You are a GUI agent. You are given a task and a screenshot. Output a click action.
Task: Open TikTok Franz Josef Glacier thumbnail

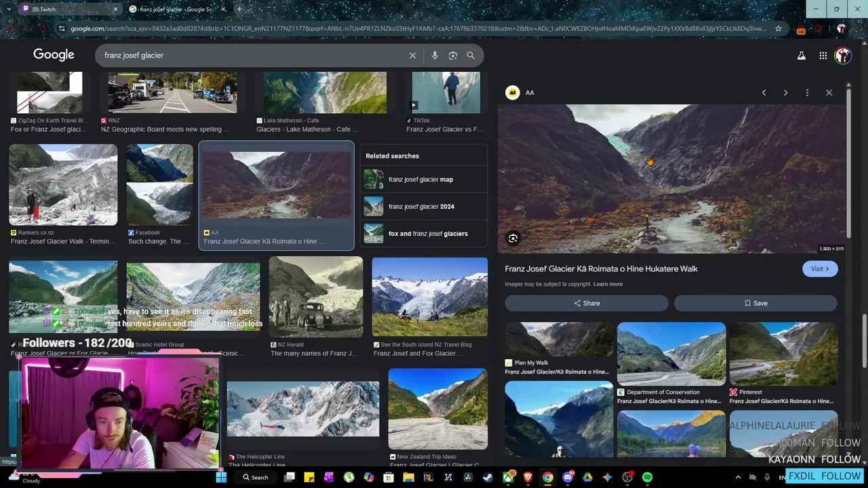click(x=446, y=92)
